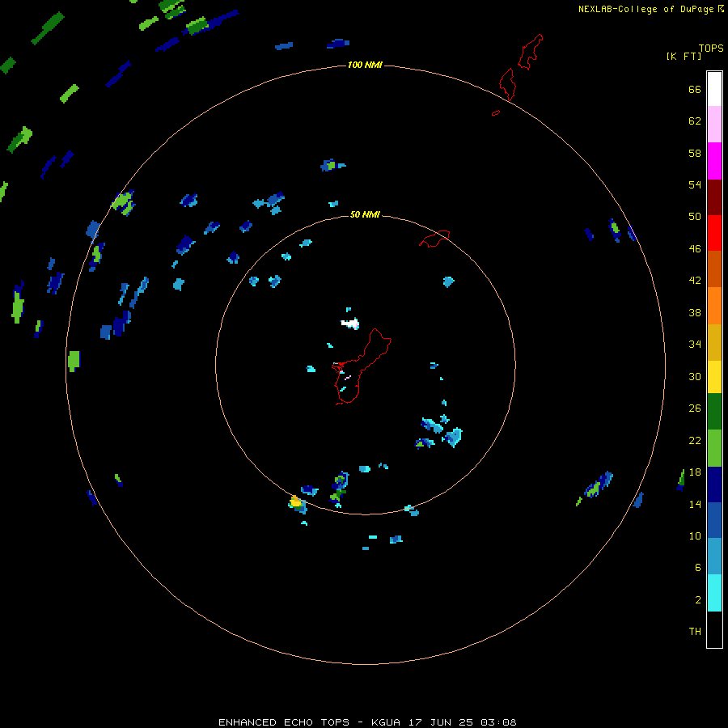The height and width of the screenshot is (728, 728).
Task: Click the "50" legend value
Action: click(695, 216)
